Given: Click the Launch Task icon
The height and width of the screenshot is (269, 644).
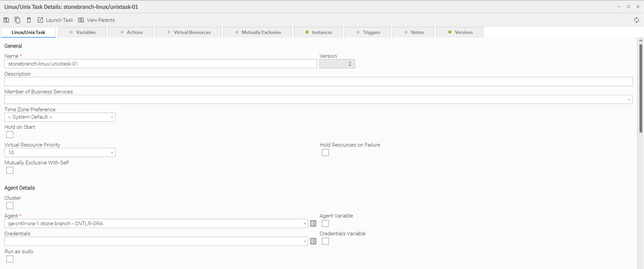Looking at the screenshot, I should coord(40,20).
